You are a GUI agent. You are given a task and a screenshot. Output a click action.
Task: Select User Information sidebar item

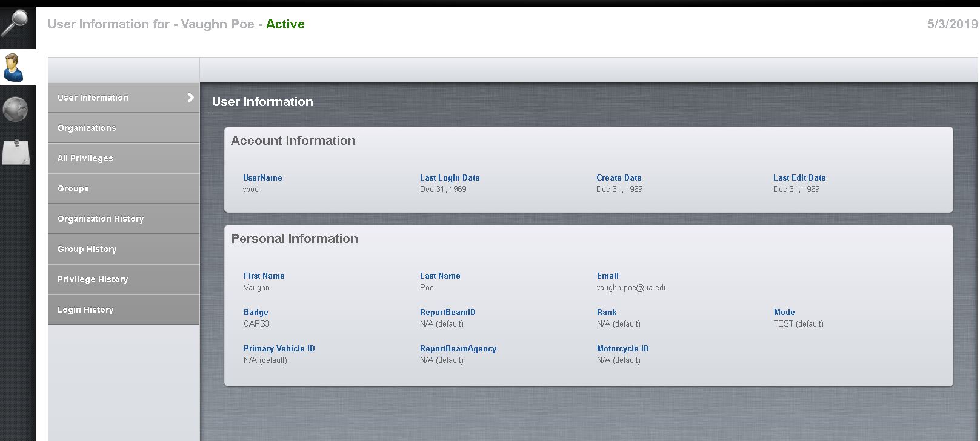[x=93, y=98]
